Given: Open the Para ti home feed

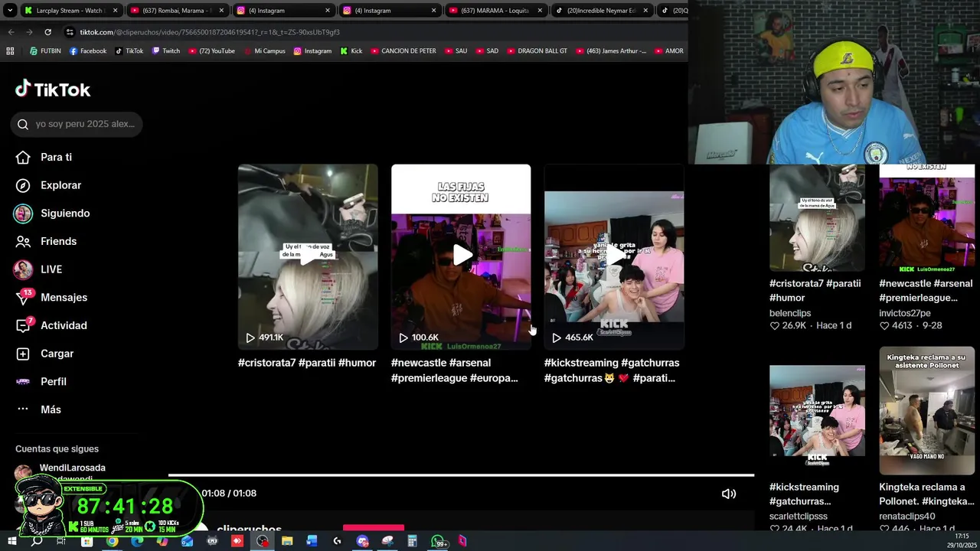Looking at the screenshot, I should click(45, 157).
